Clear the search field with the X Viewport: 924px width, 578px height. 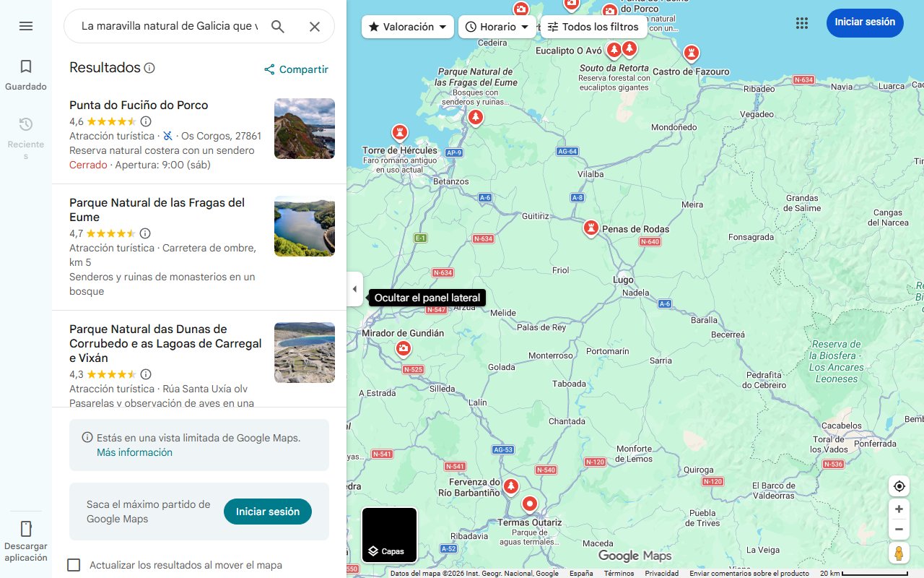314,25
